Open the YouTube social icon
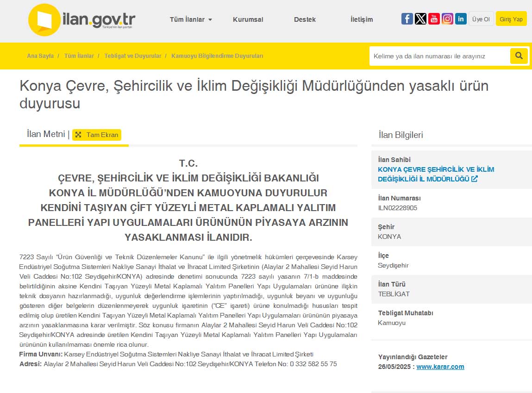Image resolution: width=532 pixels, height=393 pixels. point(434,19)
